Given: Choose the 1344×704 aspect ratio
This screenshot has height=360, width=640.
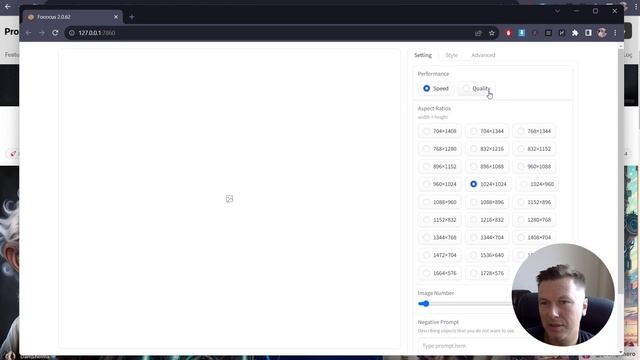Looking at the screenshot, I should pos(487,237).
